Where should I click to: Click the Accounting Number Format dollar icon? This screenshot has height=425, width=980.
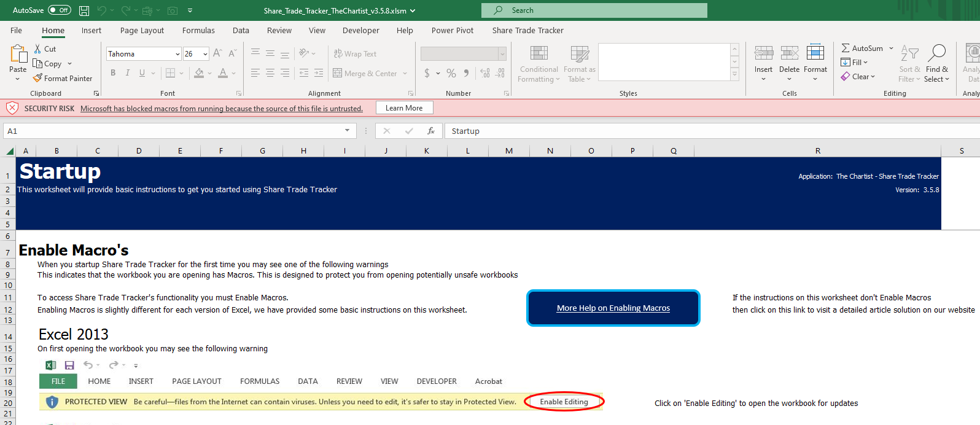[427, 73]
